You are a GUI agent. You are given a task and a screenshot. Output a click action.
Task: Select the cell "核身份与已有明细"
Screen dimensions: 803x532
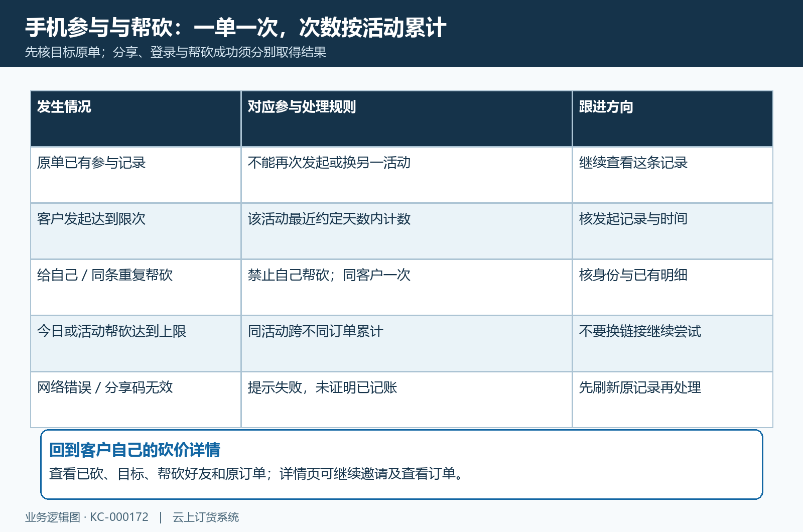(x=673, y=288)
